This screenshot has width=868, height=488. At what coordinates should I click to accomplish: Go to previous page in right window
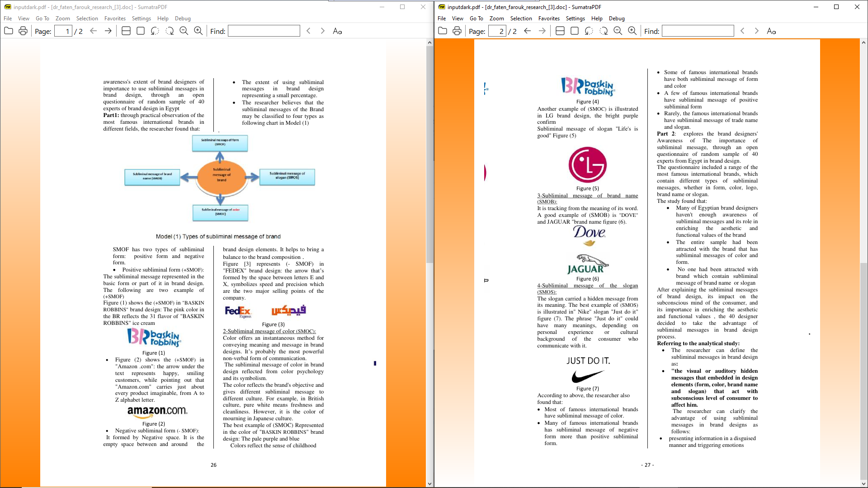coord(528,31)
